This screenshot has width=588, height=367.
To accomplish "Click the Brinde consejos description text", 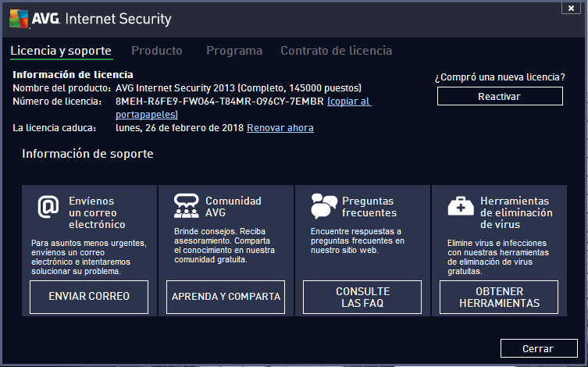I will (224, 245).
